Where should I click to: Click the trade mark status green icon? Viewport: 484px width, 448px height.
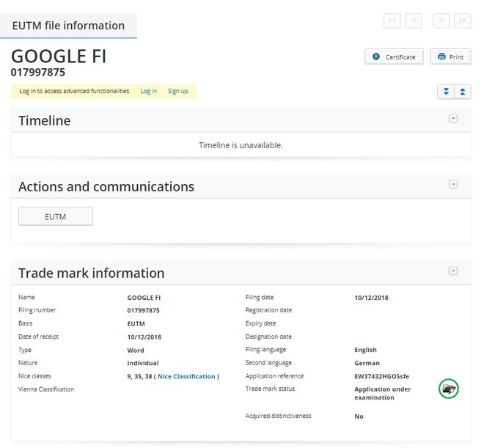(x=448, y=389)
